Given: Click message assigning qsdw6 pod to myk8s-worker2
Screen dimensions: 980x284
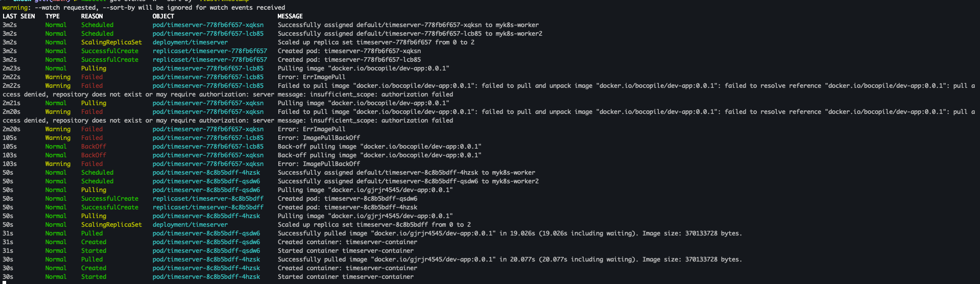Looking at the screenshot, I should [x=408, y=181].
